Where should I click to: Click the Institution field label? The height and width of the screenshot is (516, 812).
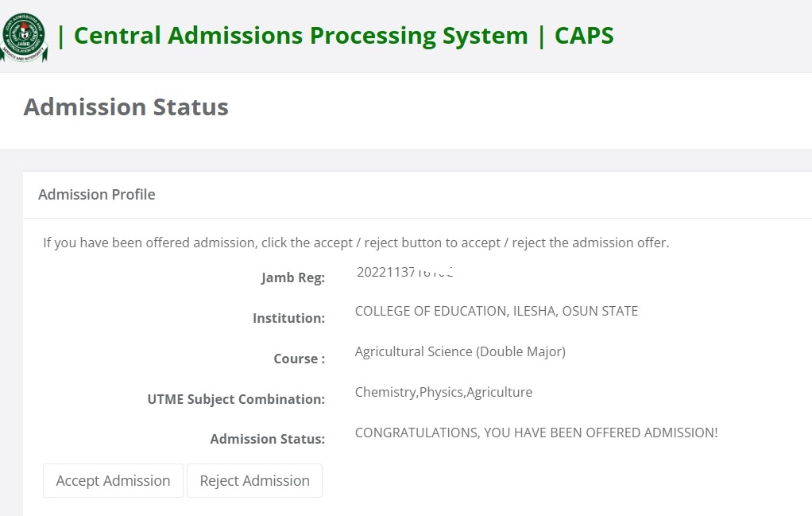pyautogui.click(x=288, y=319)
